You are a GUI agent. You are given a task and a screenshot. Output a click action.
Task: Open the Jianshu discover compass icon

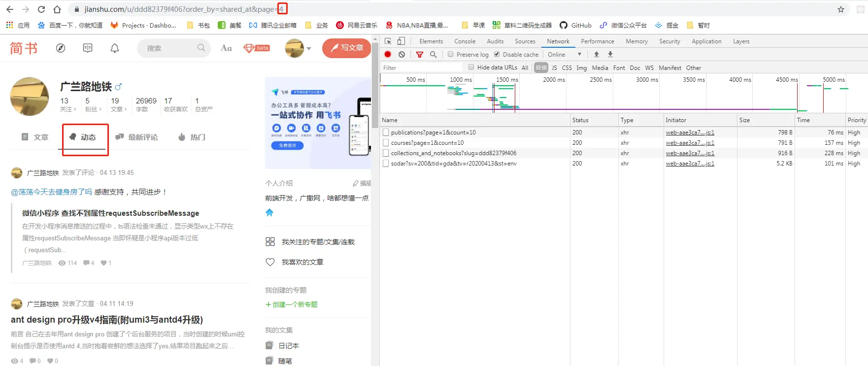[61, 48]
